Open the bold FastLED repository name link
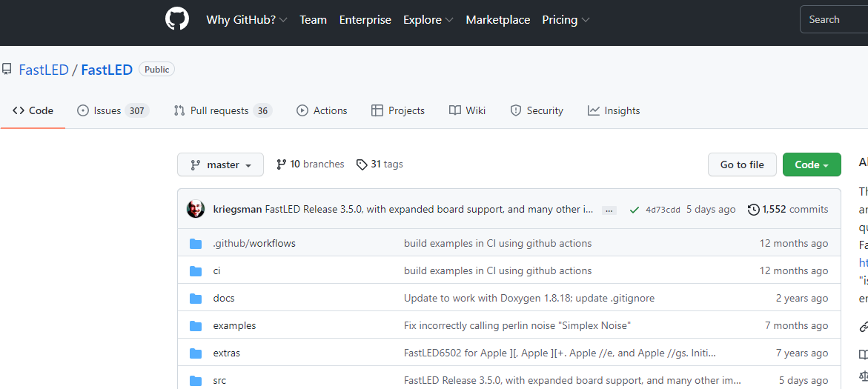Screen dimensions: 868x389 (107, 70)
